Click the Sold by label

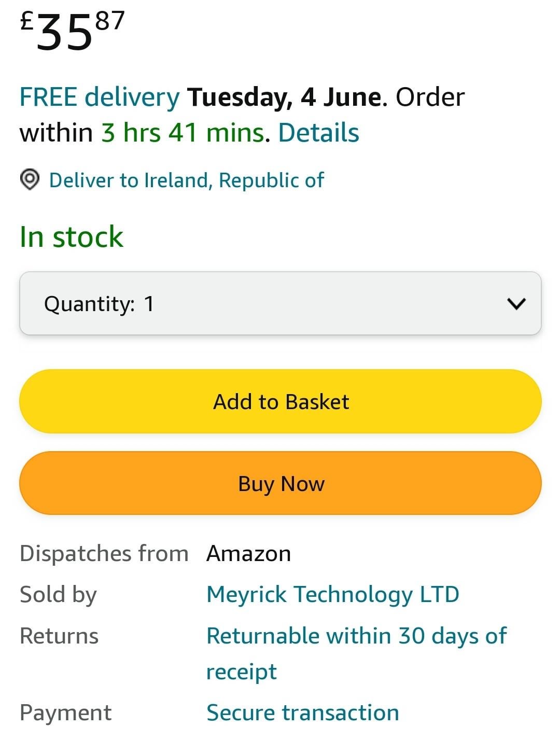(x=58, y=594)
